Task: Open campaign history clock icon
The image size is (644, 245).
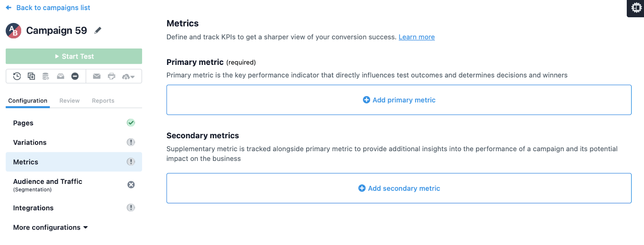Action: pyautogui.click(x=17, y=76)
